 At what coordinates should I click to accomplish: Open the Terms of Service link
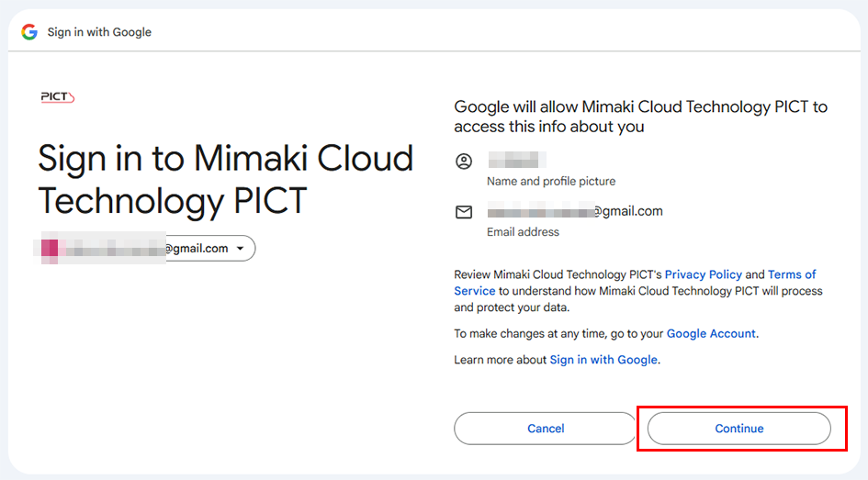(635, 283)
